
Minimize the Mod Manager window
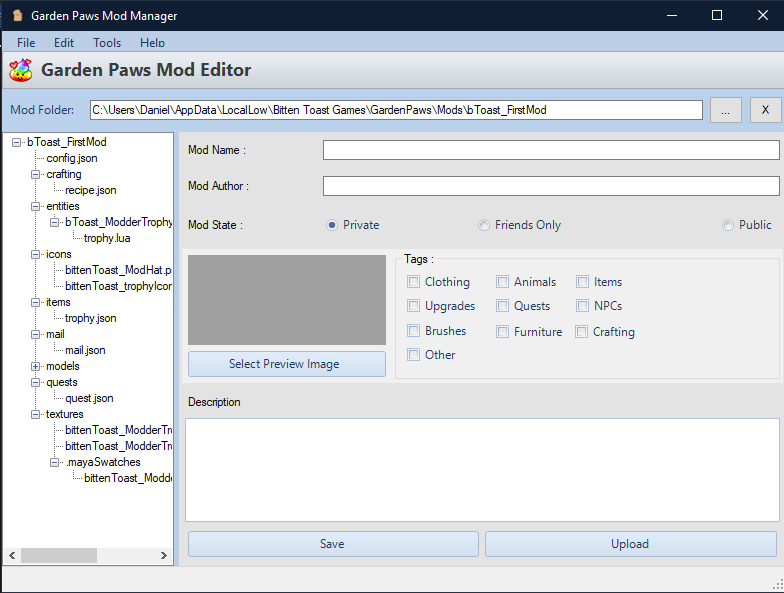[x=672, y=16]
